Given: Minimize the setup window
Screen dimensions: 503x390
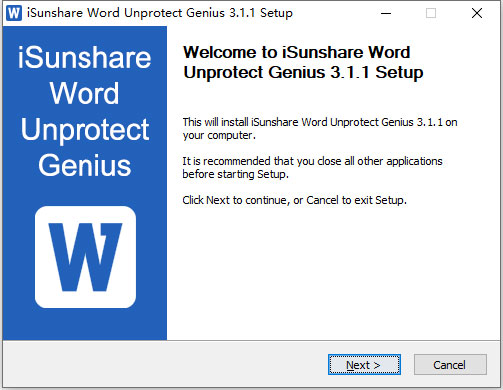Looking at the screenshot, I should tap(386, 13).
